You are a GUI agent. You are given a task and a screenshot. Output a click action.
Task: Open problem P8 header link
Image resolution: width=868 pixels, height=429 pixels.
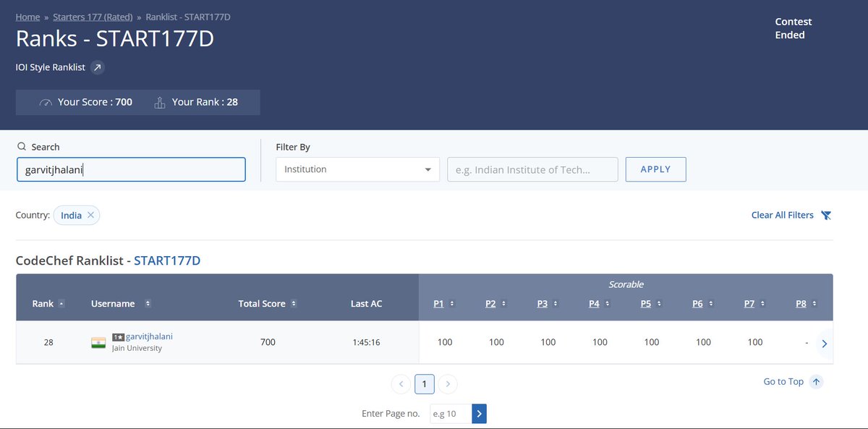click(x=801, y=304)
